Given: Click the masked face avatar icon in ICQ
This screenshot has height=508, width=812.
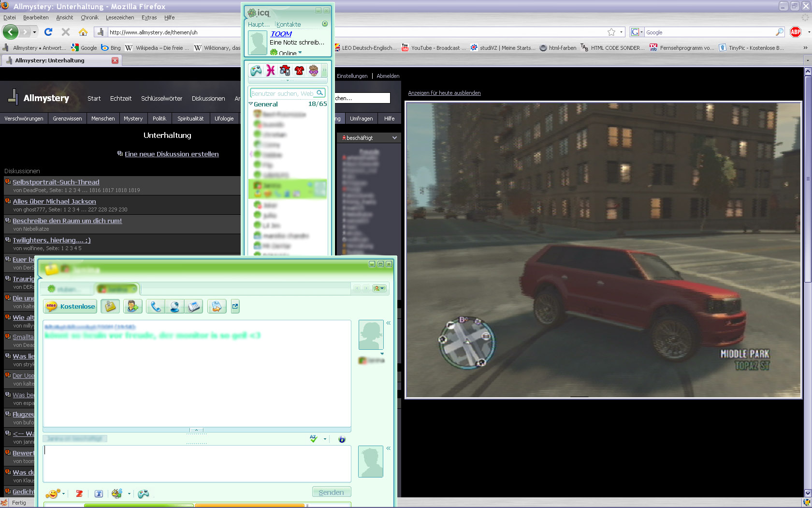Looking at the screenshot, I should click(314, 71).
